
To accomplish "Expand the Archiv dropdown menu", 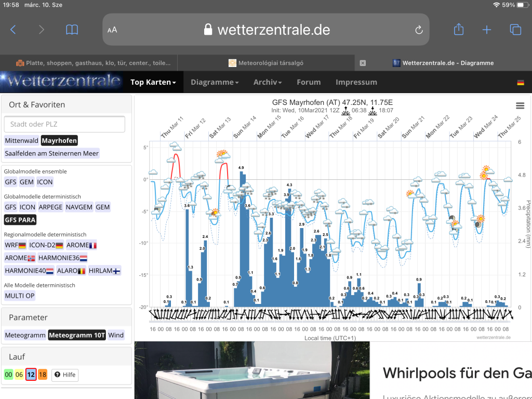I will point(267,82).
